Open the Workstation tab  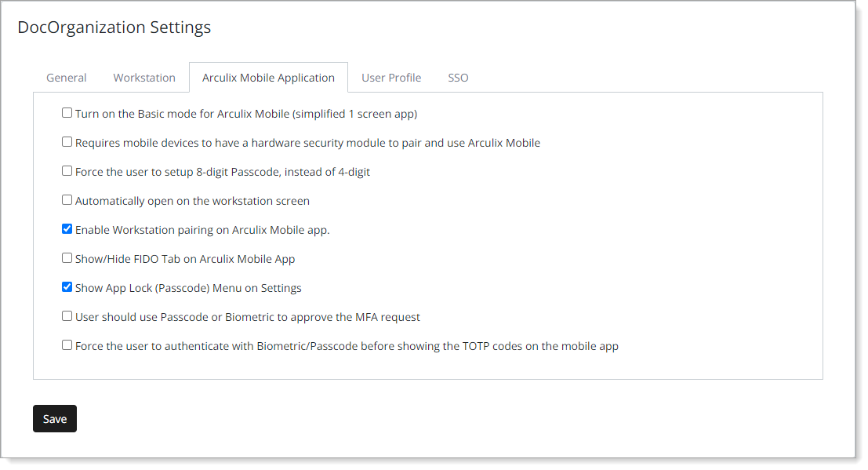(144, 78)
